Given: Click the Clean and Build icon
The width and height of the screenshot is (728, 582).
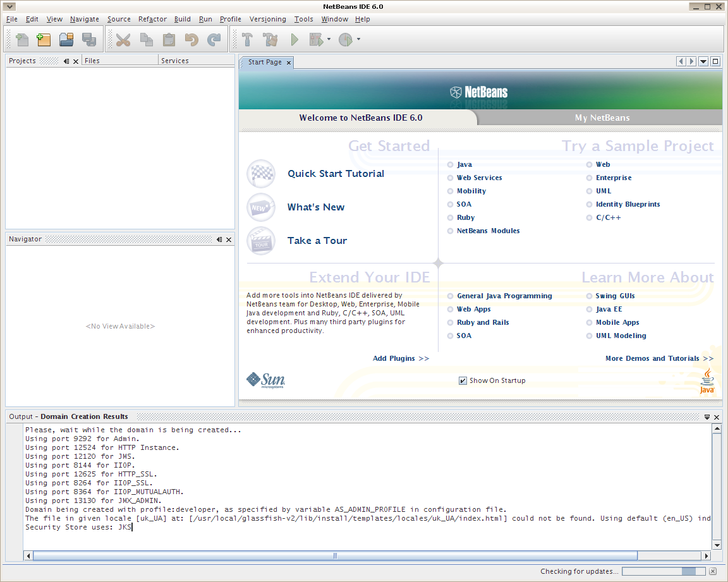Looking at the screenshot, I should click(270, 39).
